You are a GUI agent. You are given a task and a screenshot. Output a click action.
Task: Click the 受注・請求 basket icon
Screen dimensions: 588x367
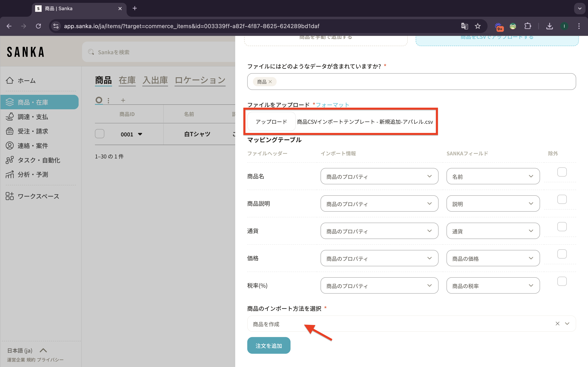[x=10, y=131]
